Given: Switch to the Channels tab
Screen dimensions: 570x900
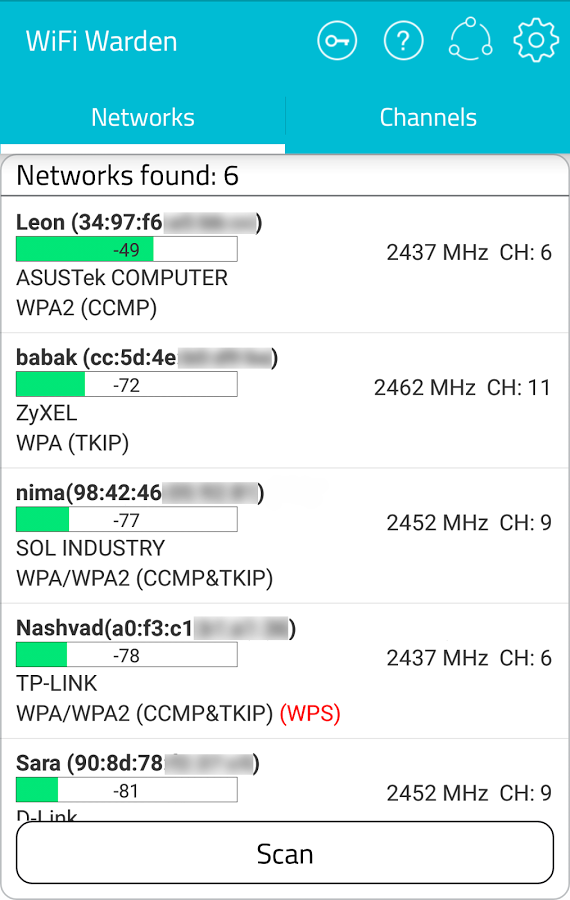Looking at the screenshot, I should pyautogui.click(x=428, y=117).
